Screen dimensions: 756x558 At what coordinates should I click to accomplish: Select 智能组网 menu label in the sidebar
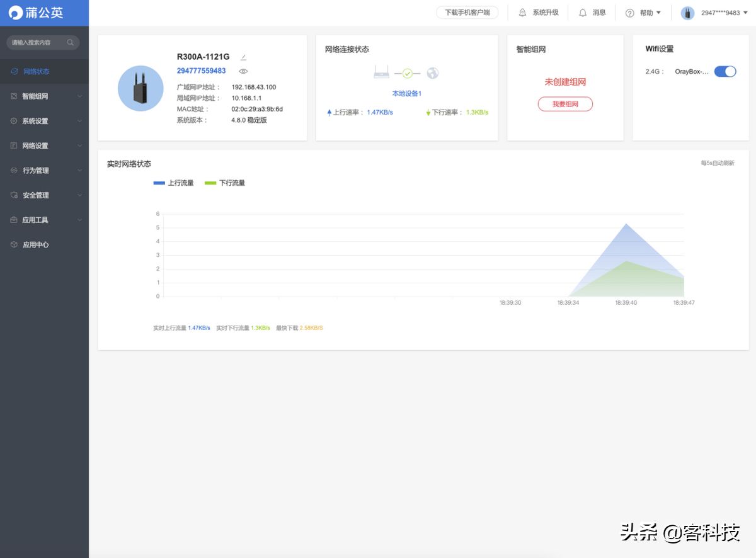(x=35, y=96)
